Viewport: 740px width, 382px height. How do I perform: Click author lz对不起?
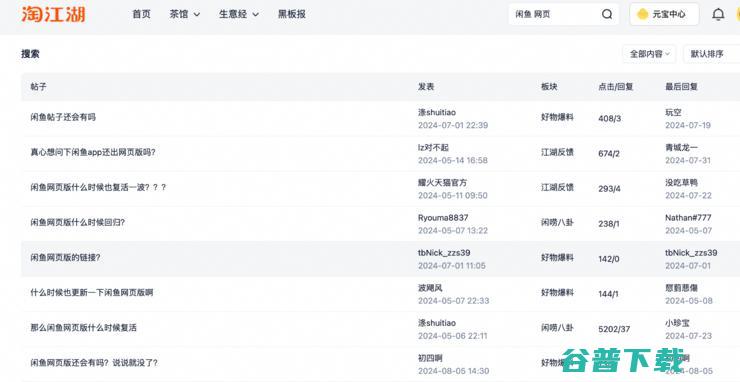point(433,147)
